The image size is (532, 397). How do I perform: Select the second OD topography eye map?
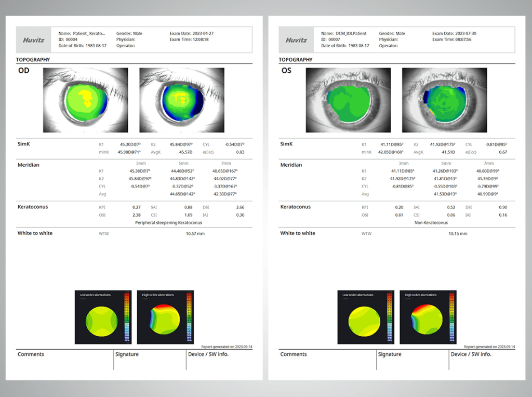click(x=182, y=100)
